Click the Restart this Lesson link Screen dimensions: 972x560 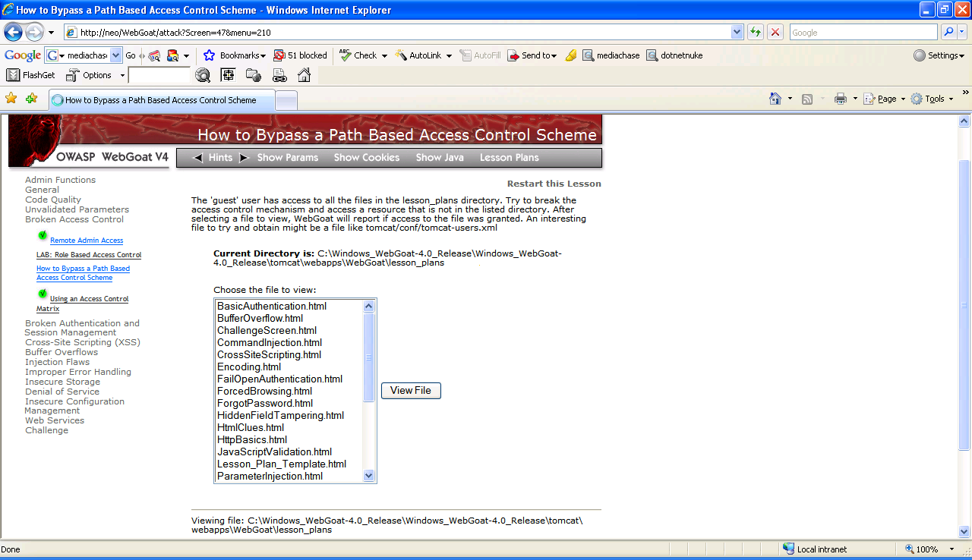(554, 184)
